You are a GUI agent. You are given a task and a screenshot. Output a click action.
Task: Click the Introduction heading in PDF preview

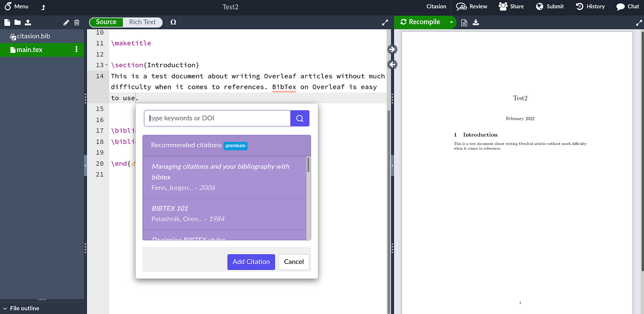[x=476, y=135]
